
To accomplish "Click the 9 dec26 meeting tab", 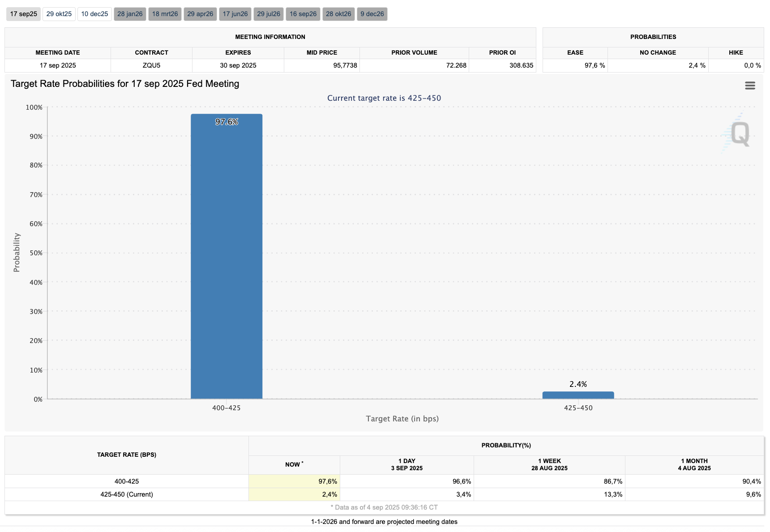I will click(x=372, y=14).
